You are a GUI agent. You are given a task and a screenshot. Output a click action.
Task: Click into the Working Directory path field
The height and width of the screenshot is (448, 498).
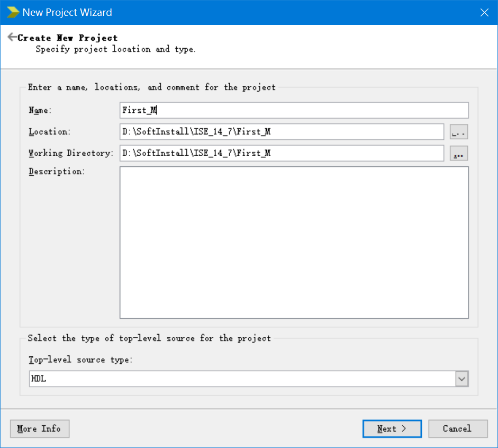coord(282,154)
